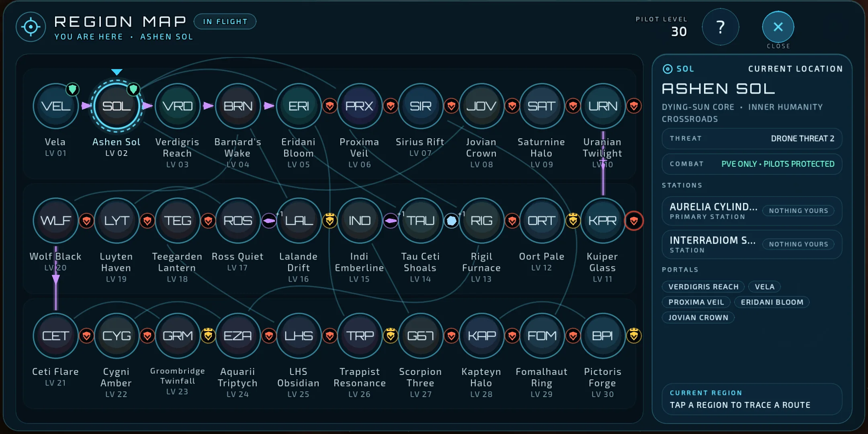Select the GRM Groombridge Twinfall node
Viewport: 868px width, 434px height.
178,336
